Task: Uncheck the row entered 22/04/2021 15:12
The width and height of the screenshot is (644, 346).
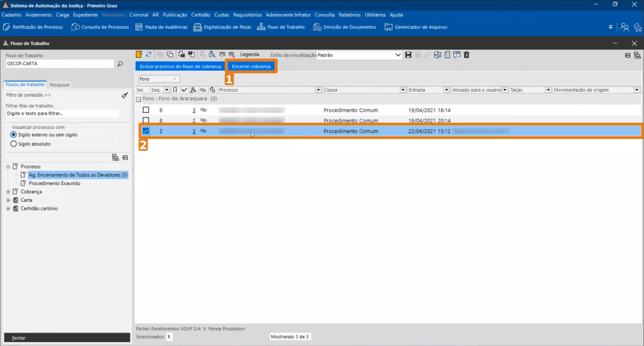Action: click(x=146, y=131)
